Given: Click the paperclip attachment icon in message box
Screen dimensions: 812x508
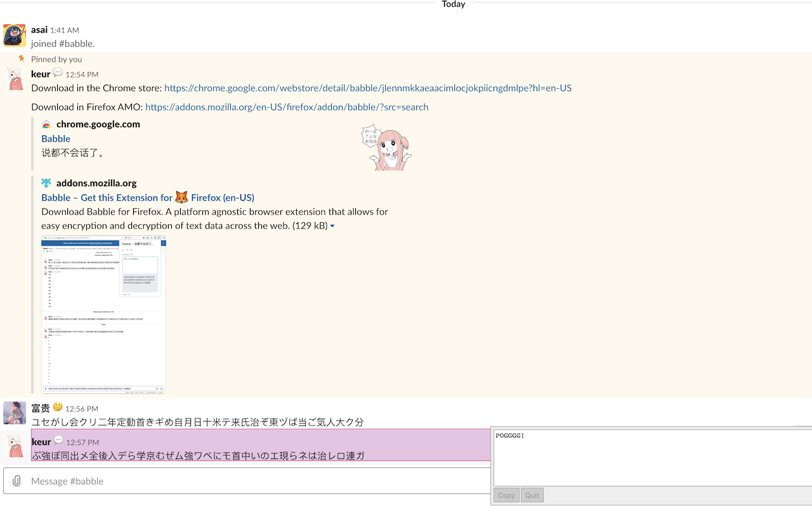Looking at the screenshot, I should click(x=16, y=481).
